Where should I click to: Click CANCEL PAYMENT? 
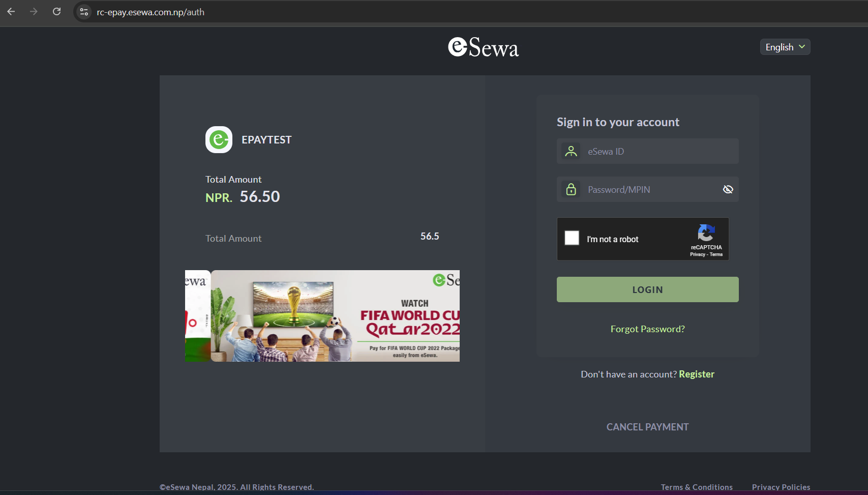click(647, 427)
